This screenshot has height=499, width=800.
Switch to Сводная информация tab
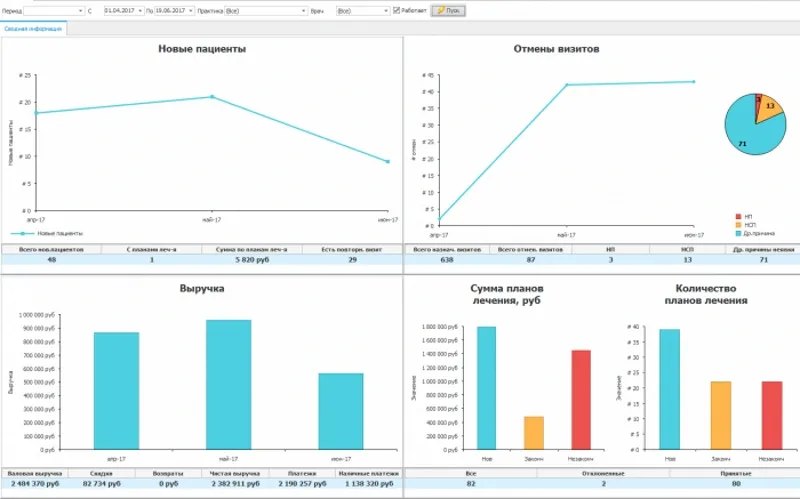(x=33, y=29)
